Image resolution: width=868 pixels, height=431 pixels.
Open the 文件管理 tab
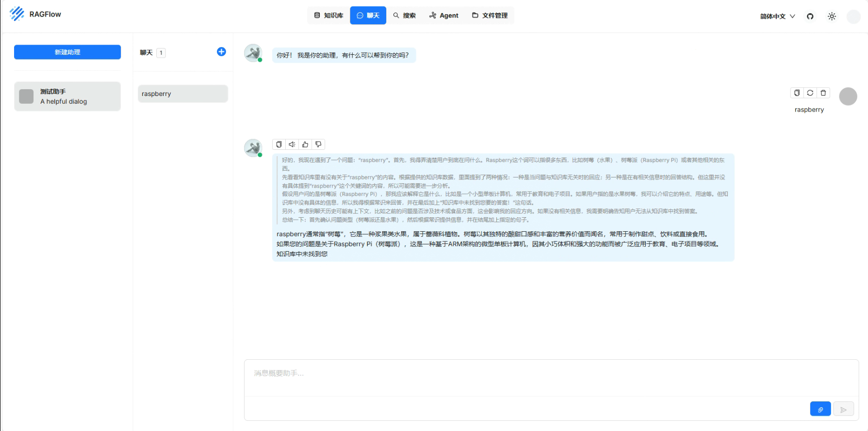click(490, 16)
